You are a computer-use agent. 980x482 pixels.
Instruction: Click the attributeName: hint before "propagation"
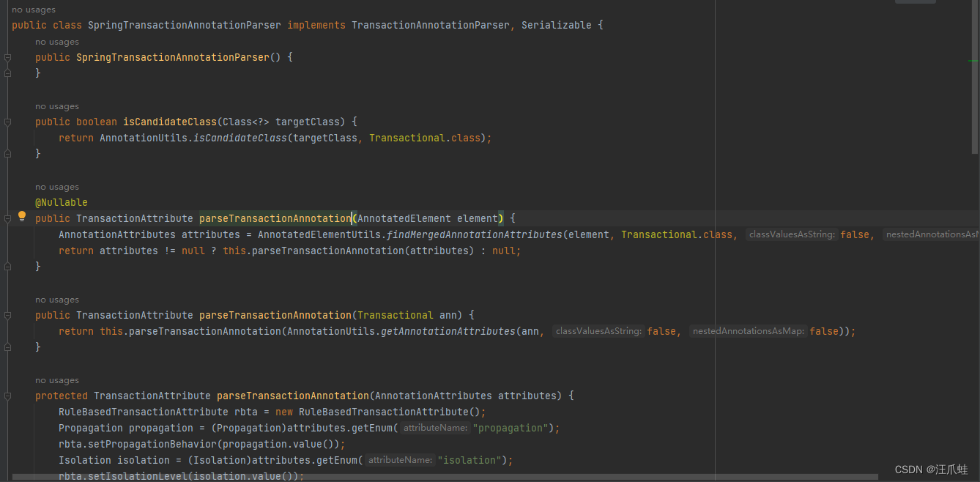pos(435,427)
